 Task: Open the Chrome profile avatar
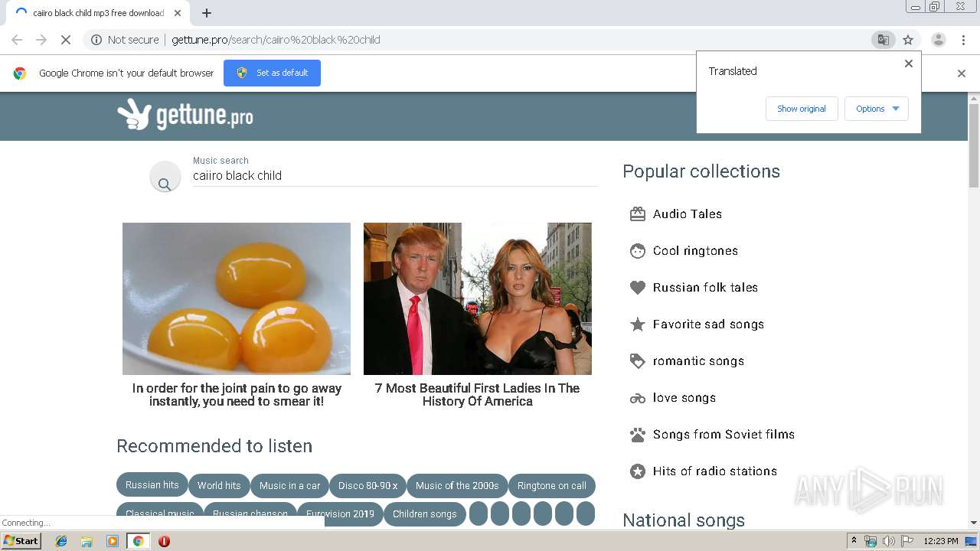coord(938,40)
